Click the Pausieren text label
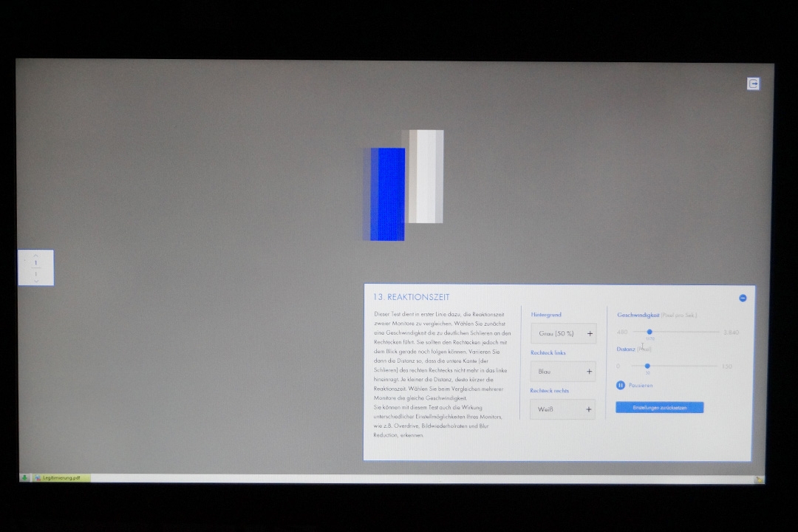This screenshot has height=532, width=798. 641,386
